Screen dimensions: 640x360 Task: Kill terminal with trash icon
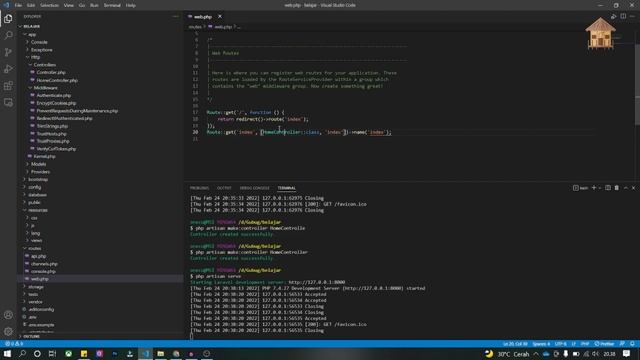[x=617, y=188]
